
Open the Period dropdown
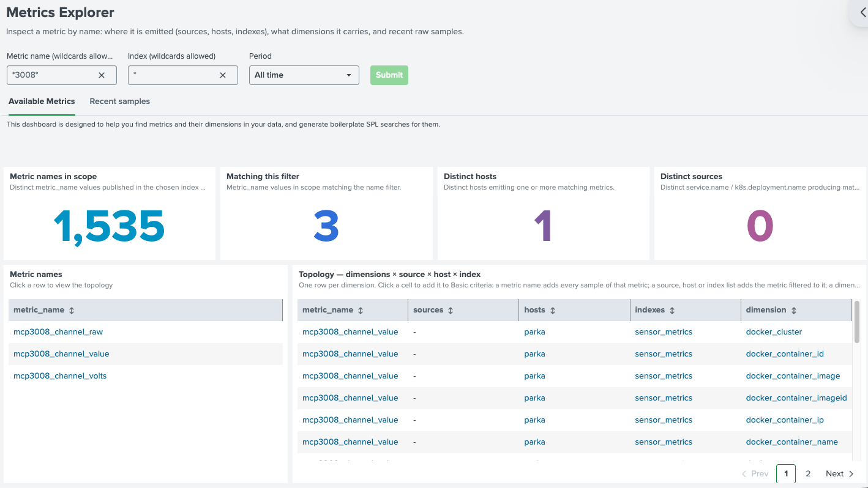[x=304, y=75]
